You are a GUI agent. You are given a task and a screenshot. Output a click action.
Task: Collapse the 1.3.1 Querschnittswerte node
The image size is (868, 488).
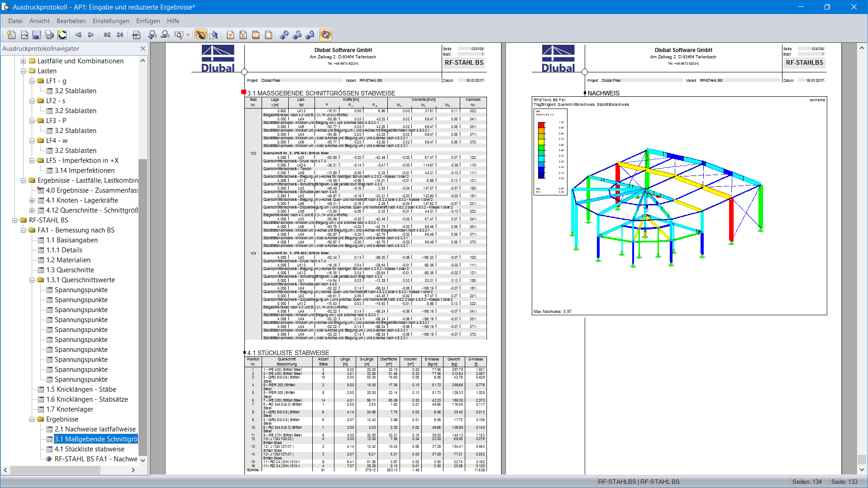(32, 280)
